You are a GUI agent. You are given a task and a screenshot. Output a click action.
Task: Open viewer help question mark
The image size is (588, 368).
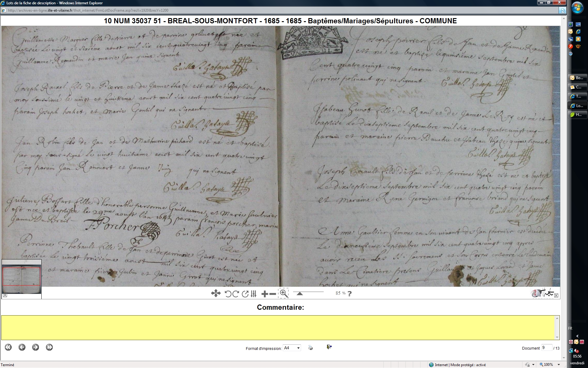[x=350, y=293]
